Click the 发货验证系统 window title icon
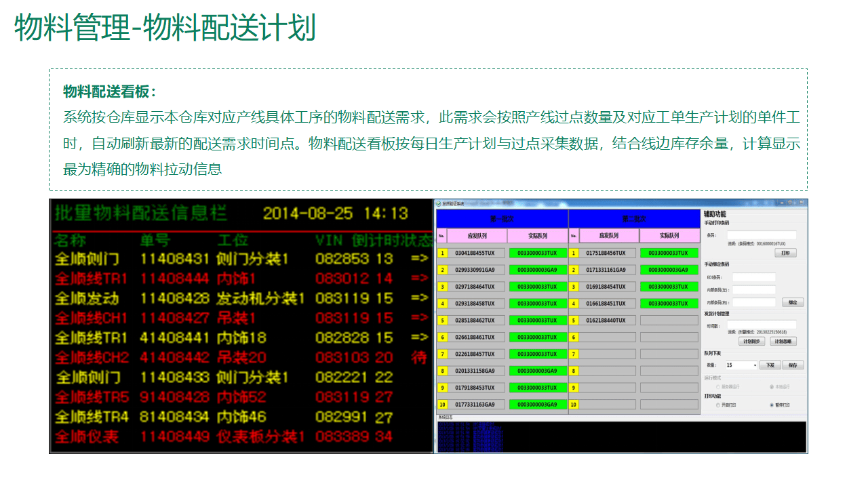Screen dimensions: 868x488 [x=439, y=203]
